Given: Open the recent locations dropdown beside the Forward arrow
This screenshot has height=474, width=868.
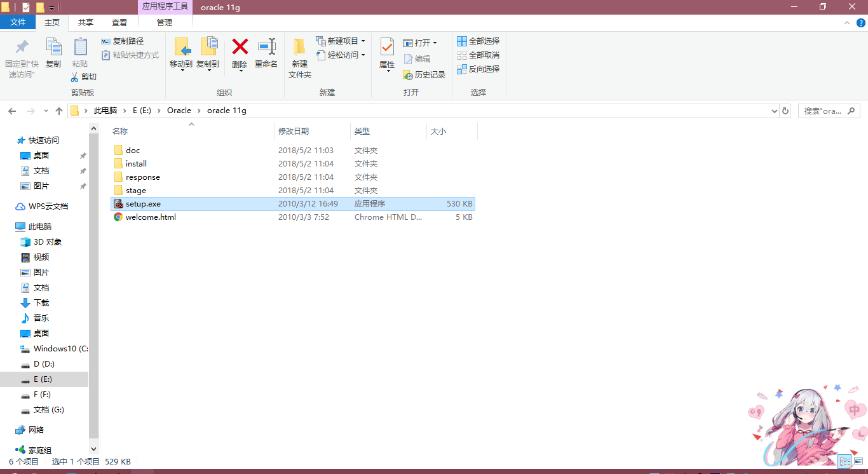Looking at the screenshot, I should 45,111.
